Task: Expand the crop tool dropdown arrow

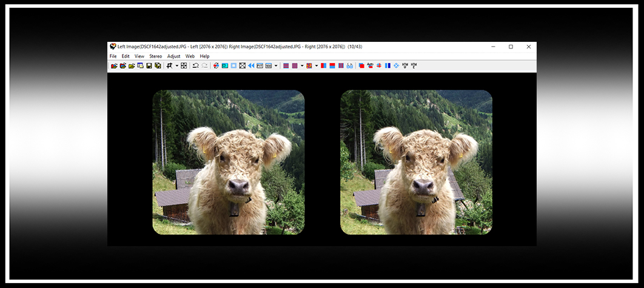Action: [177, 65]
